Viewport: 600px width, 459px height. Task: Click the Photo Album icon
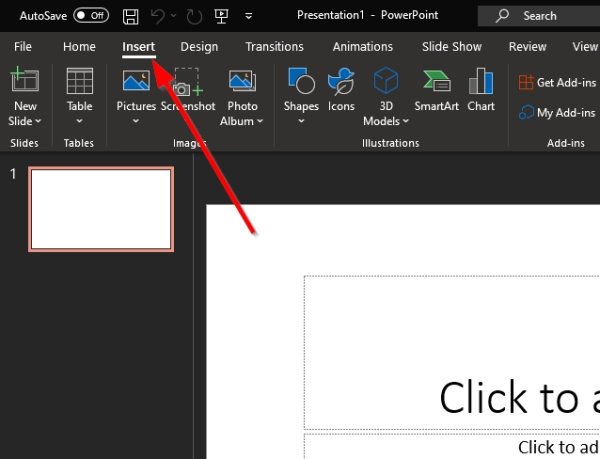[242, 80]
